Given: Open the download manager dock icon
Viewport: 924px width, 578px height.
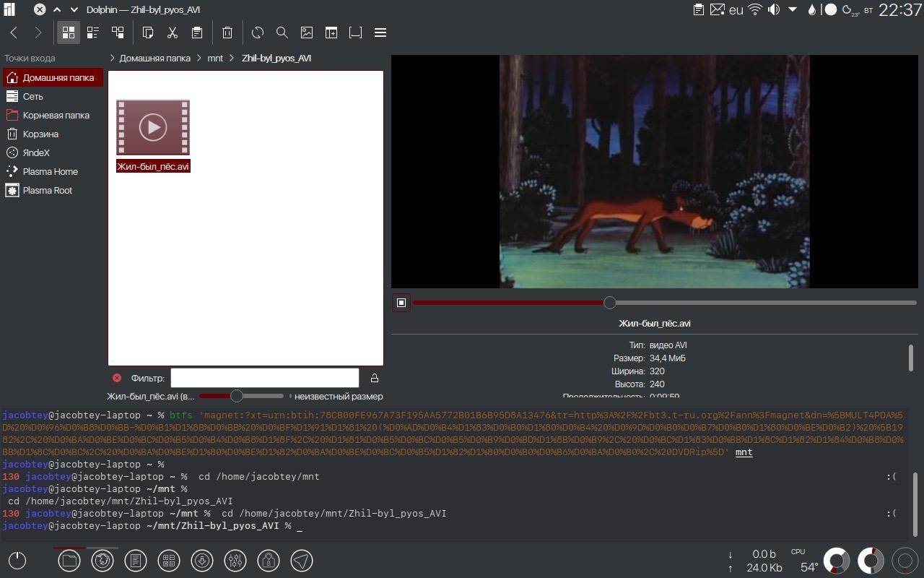Looking at the screenshot, I should click(x=202, y=560).
